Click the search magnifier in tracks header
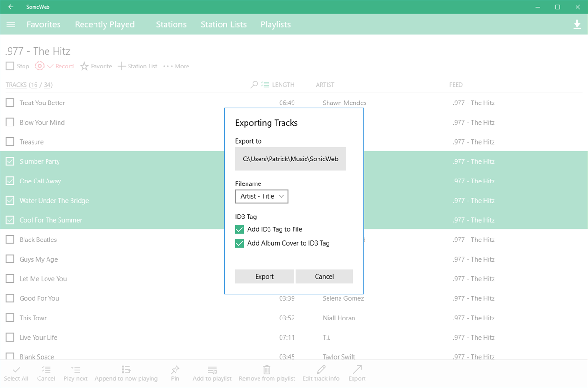Image resolution: width=588 pixels, height=388 pixels. [254, 85]
